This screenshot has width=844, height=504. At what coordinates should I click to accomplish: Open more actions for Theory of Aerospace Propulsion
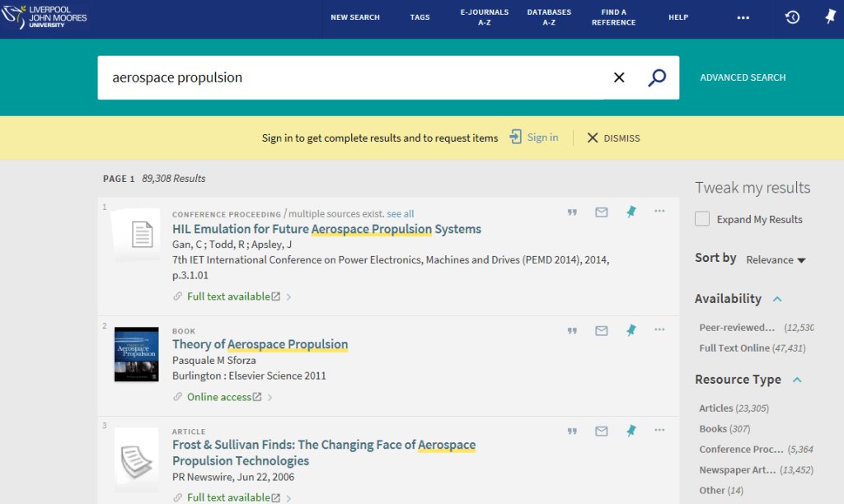point(659,329)
